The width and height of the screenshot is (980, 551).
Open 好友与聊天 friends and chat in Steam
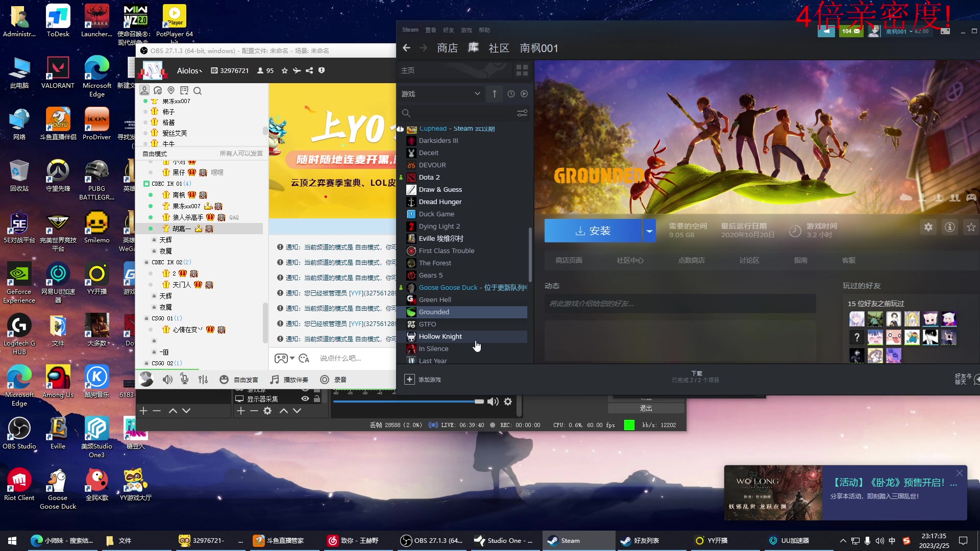(x=966, y=379)
